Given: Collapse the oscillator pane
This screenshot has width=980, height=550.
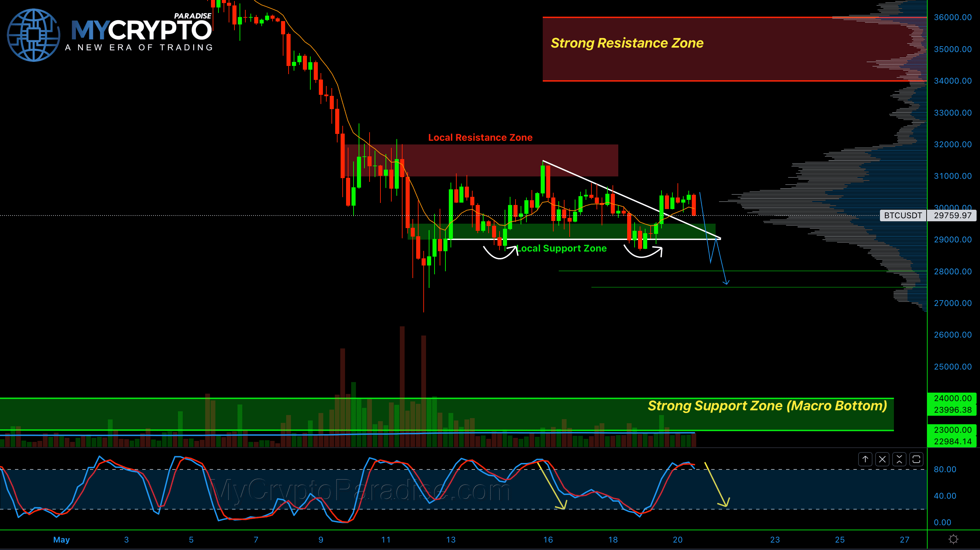Looking at the screenshot, I should click(899, 459).
